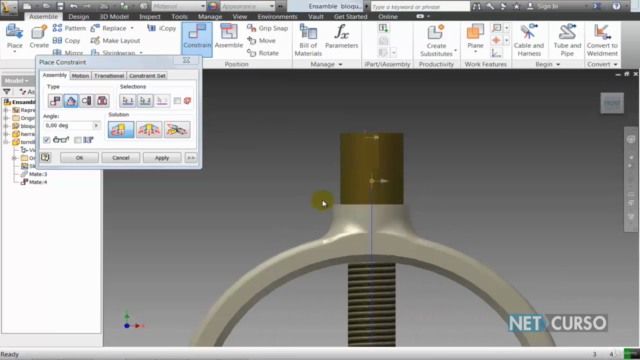Click the keyword search field
The height and width of the screenshot is (360, 640).
point(420,7)
